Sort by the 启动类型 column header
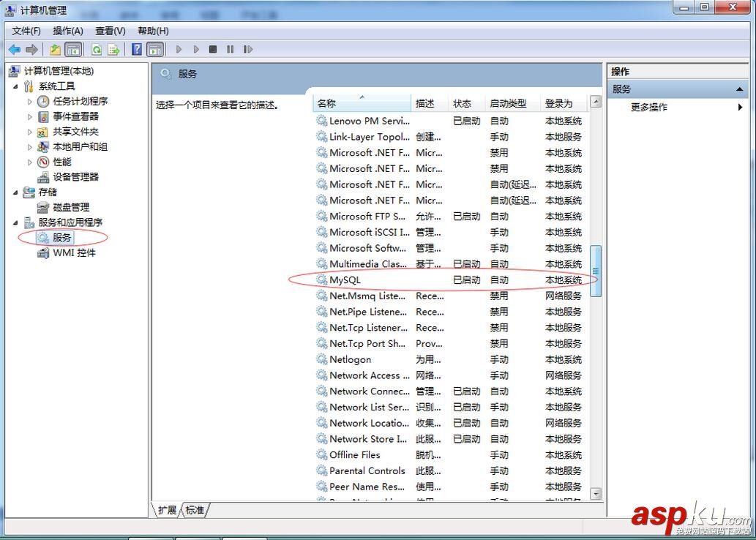This screenshot has width=756, height=540. [512, 103]
